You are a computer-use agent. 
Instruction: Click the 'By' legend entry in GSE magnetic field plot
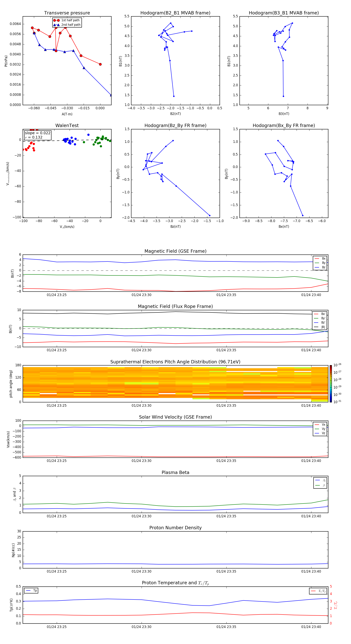coord(320,263)
